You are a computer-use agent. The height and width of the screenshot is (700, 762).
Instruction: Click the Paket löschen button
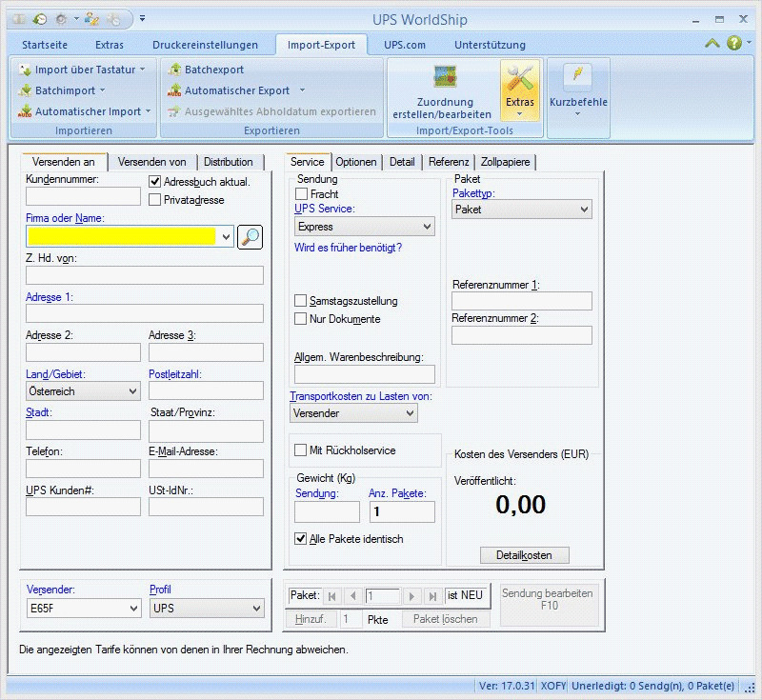tap(446, 619)
